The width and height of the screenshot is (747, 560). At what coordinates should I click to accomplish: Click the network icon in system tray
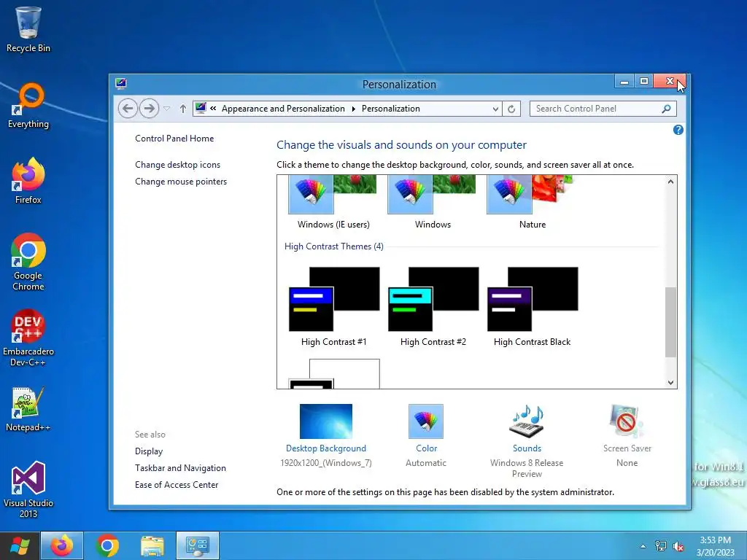pyautogui.click(x=661, y=546)
